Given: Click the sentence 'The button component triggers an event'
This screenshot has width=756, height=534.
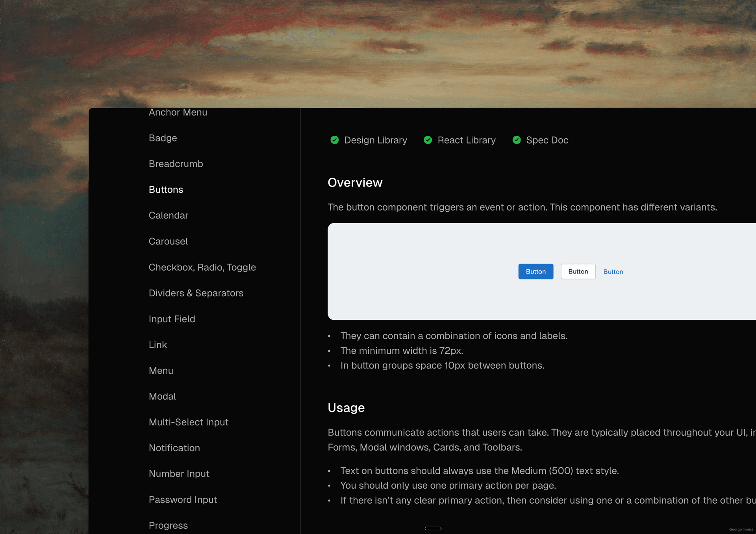Looking at the screenshot, I should click(522, 207).
